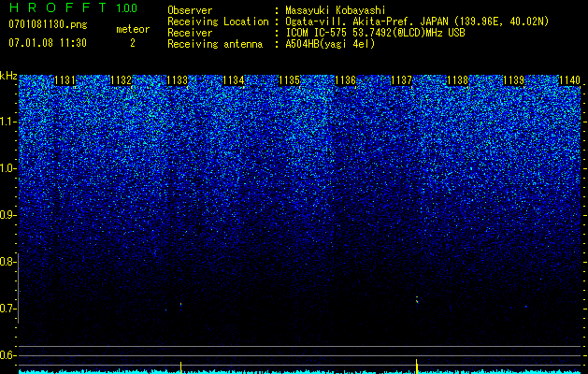Click the date stamp 07.01.08 11:30
The image size is (588, 374).
click(48, 43)
